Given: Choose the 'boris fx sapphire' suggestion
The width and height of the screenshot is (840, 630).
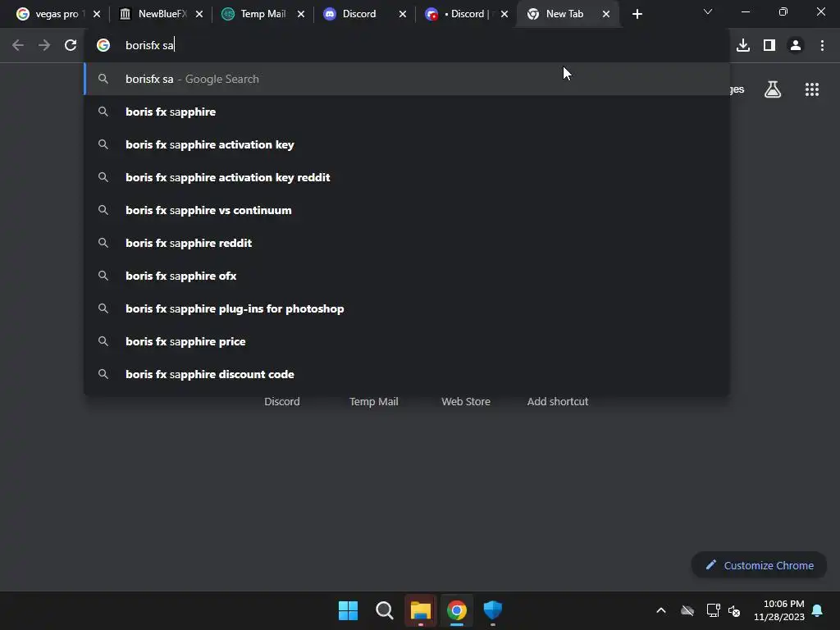Looking at the screenshot, I should tap(407, 112).
